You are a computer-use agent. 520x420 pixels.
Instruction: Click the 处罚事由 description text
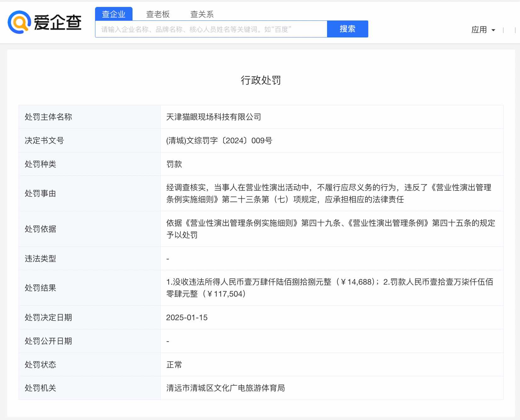[x=329, y=193]
